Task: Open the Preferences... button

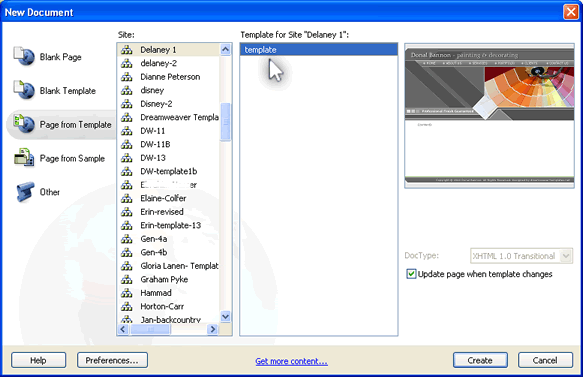Action: point(112,360)
